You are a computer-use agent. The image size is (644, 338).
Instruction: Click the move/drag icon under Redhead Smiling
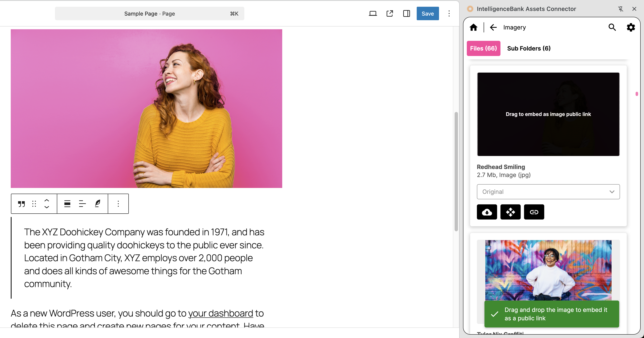(511, 212)
